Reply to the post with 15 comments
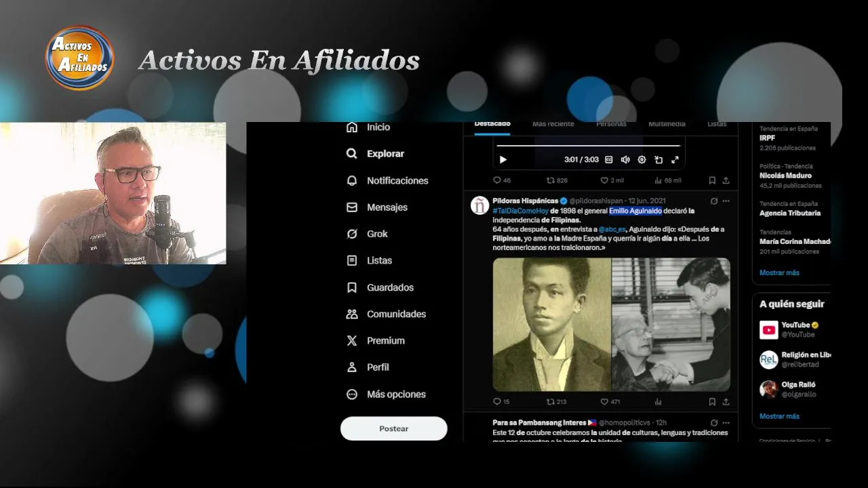868x488 pixels. [501, 402]
